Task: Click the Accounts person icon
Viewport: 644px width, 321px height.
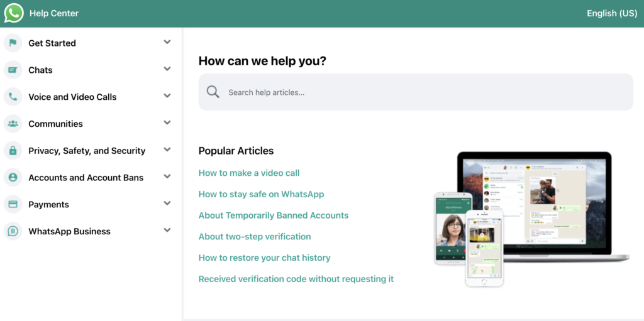Action: (13, 177)
